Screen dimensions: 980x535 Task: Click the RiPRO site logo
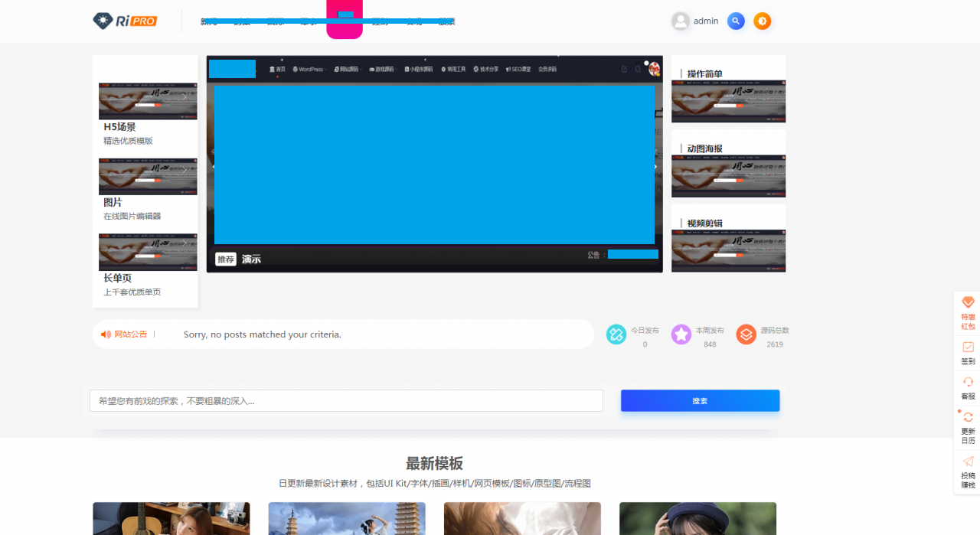point(125,21)
